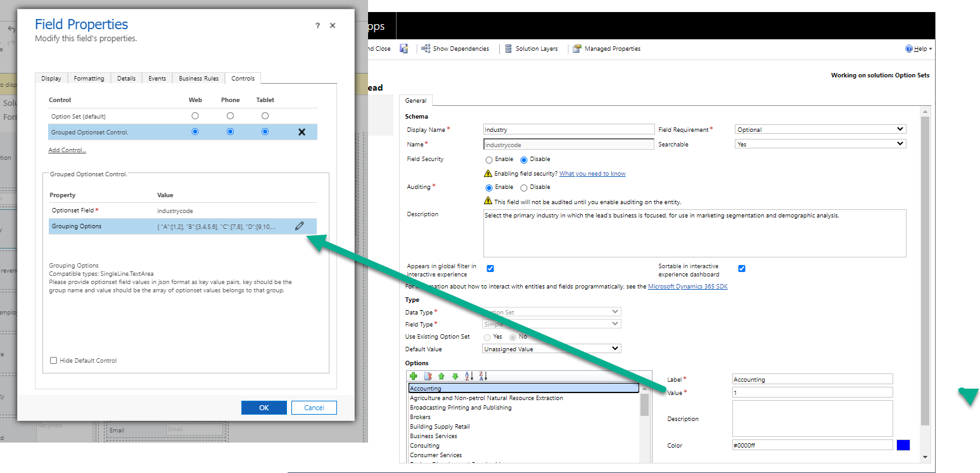This screenshot has height=473, width=980.
Task: Move the Accounting option up
Action: pyautogui.click(x=440, y=377)
